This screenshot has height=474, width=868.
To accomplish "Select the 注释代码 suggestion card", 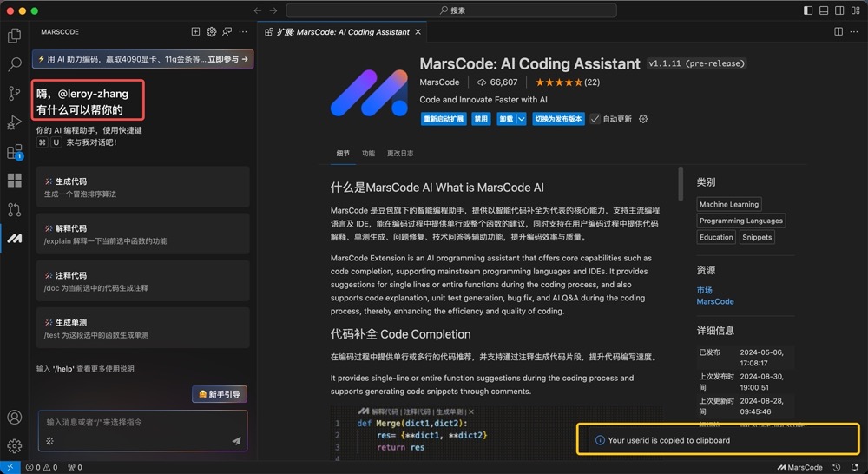I will (143, 280).
